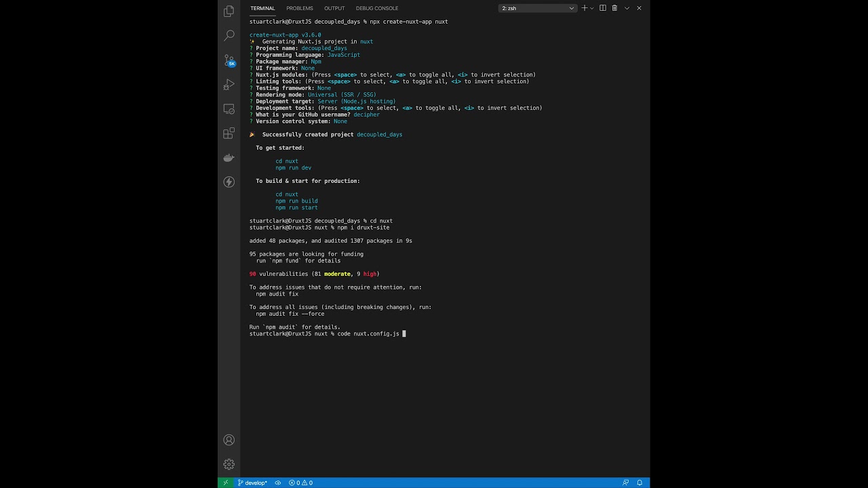This screenshot has width=868, height=488.
Task: Click 'create-nuxt-app v3.6.0' text
Action: (x=285, y=35)
